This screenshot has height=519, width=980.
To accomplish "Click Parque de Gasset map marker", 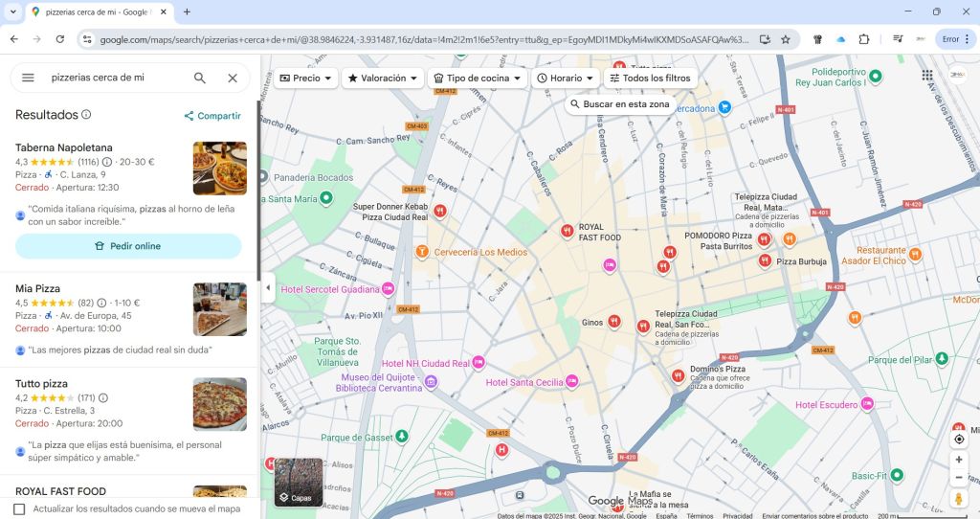I will coord(402,436).
